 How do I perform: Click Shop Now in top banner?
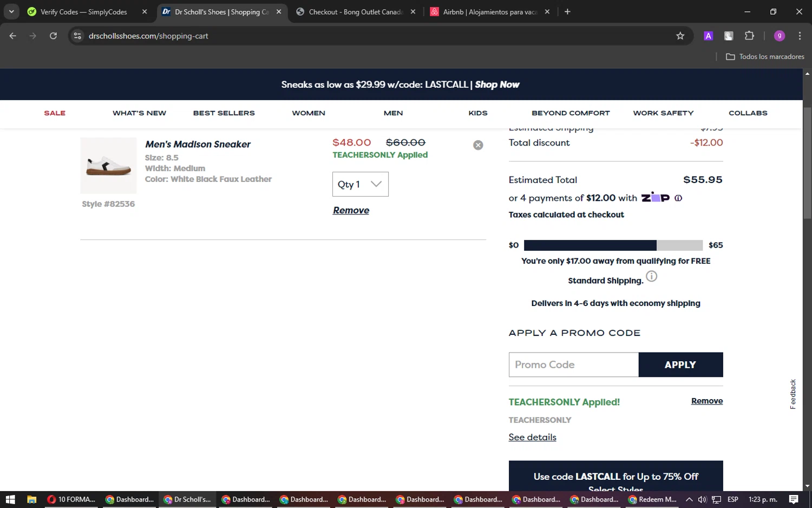click(x=497, y=84)
